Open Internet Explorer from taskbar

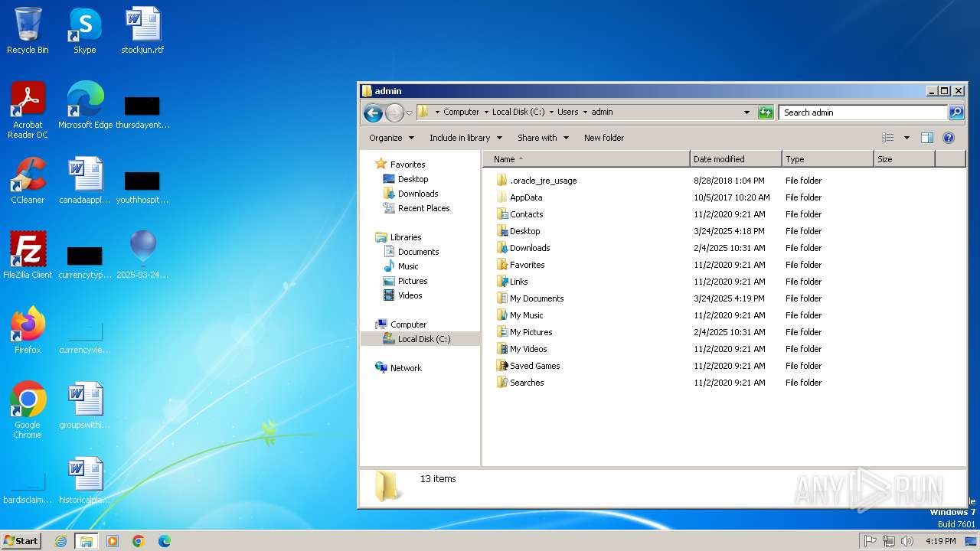coord(60,541)
